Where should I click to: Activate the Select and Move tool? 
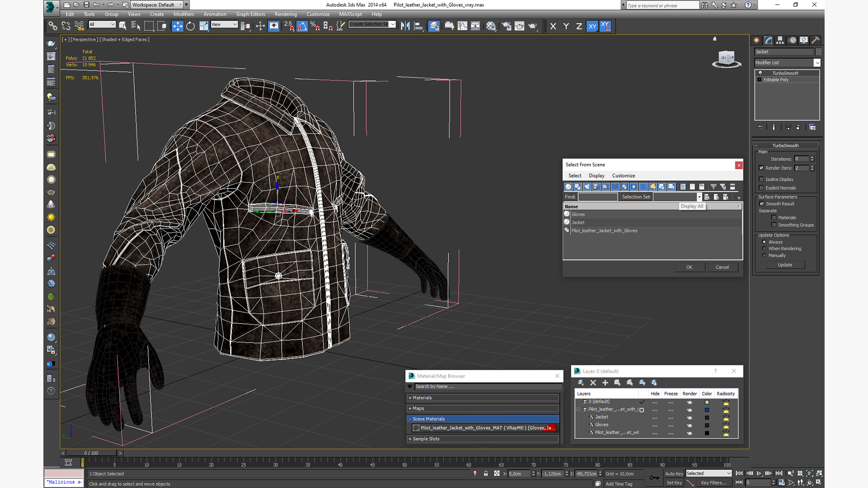178,26
